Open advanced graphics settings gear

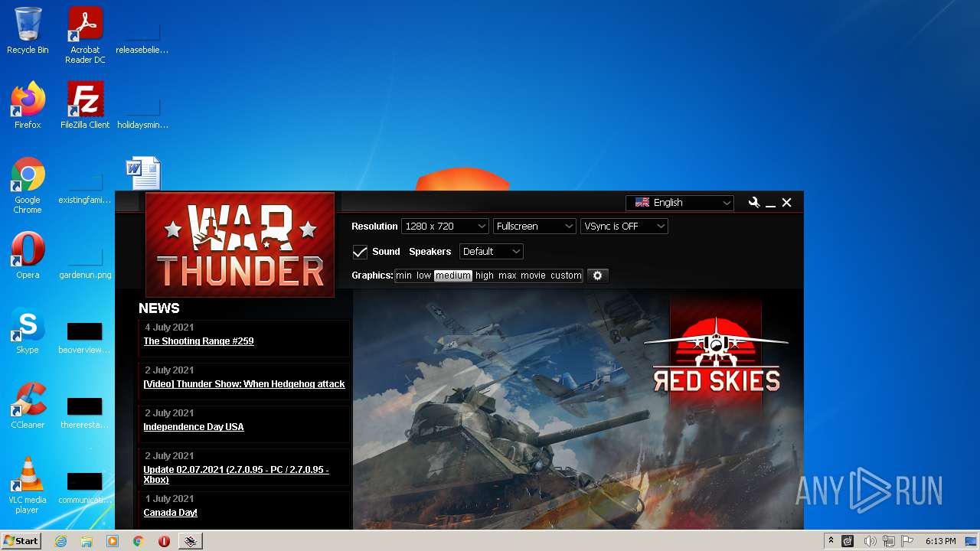click(x=598, y=275)
